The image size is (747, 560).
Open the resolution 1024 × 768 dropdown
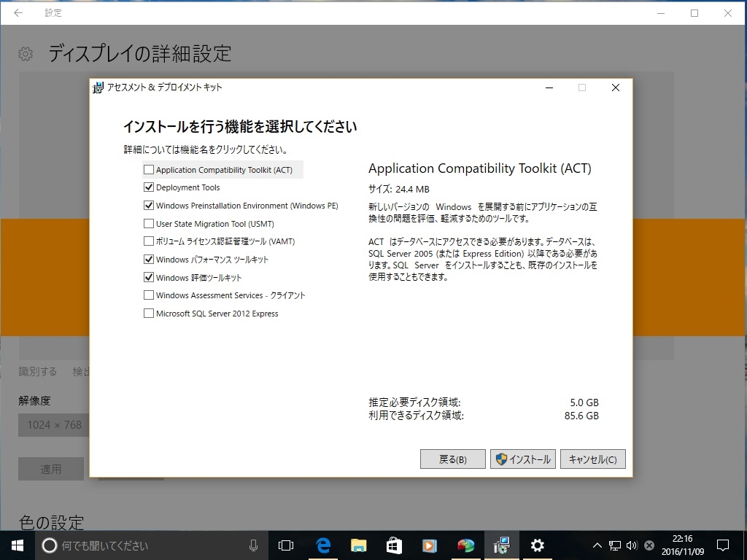(54, 425)
